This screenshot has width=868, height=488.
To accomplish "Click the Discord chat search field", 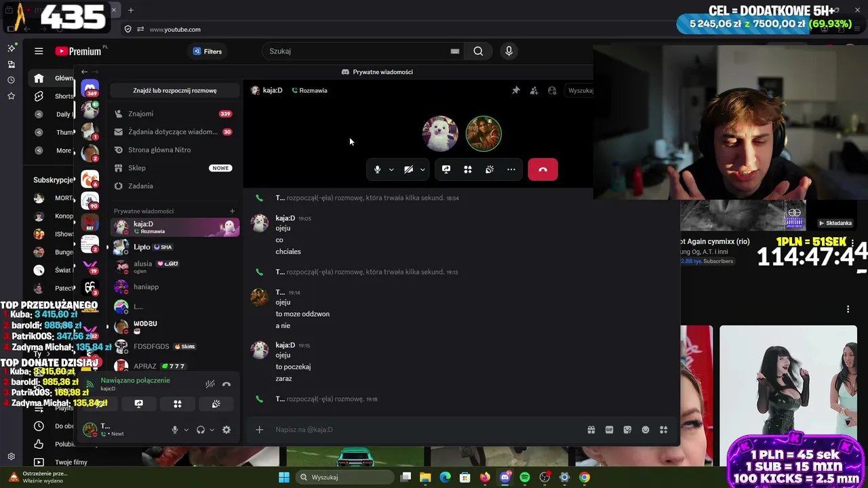I will pyautogui.click(x=580, y=90).
